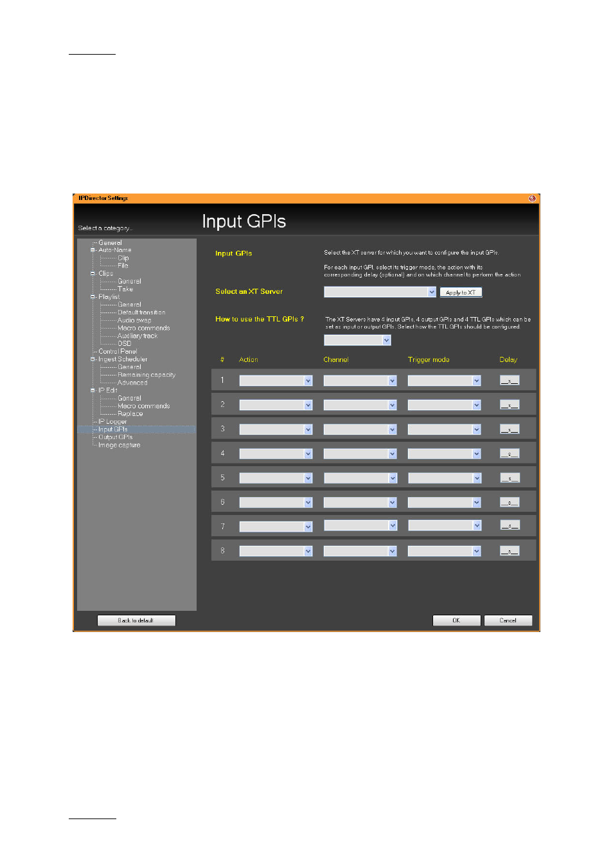Collapse the Playlist tree node
Image resolution: width=613 pixels, height=868 pixels.
pyautogui.click(x=93, y=297)
